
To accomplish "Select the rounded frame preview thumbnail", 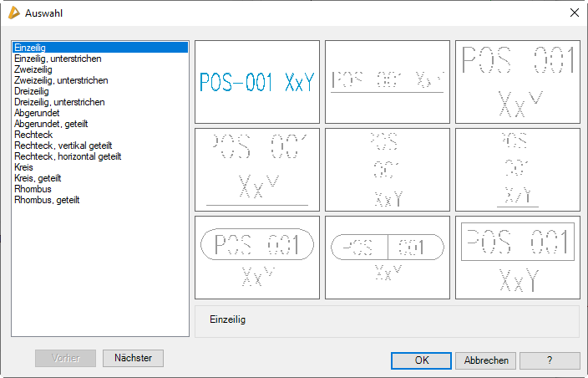I will (x=257, y=257).
